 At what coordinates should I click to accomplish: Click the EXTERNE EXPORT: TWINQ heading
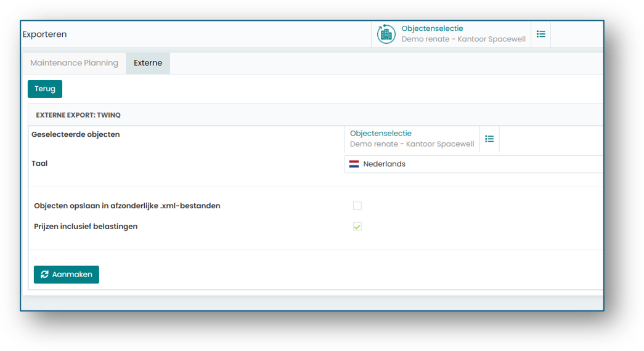point(78,115)
